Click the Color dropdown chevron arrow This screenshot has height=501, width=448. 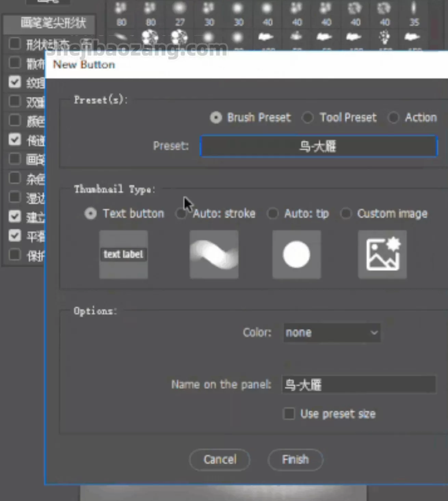click(374, 333)
